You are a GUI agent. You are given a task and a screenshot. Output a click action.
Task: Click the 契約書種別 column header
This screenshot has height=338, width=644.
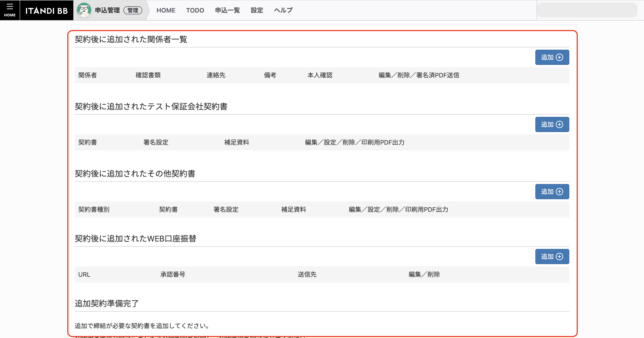[94, 210]
